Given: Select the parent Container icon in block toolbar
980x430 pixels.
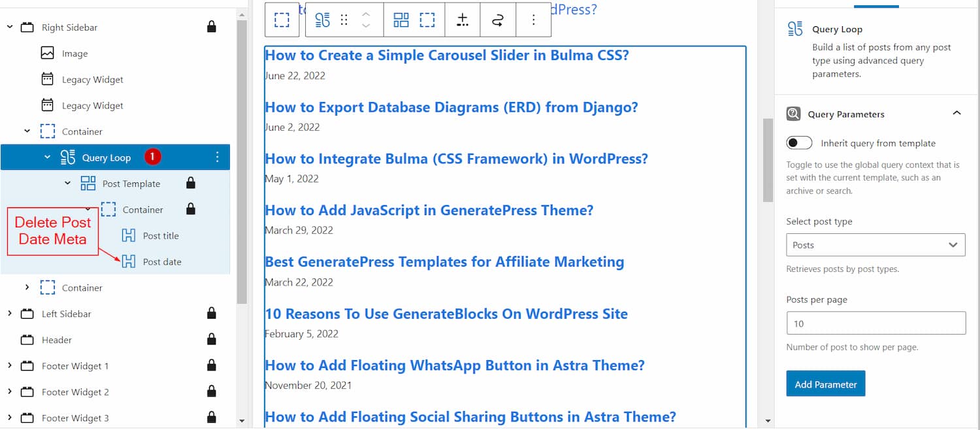Looking at the screenshot, I should (x=282, y=20).
